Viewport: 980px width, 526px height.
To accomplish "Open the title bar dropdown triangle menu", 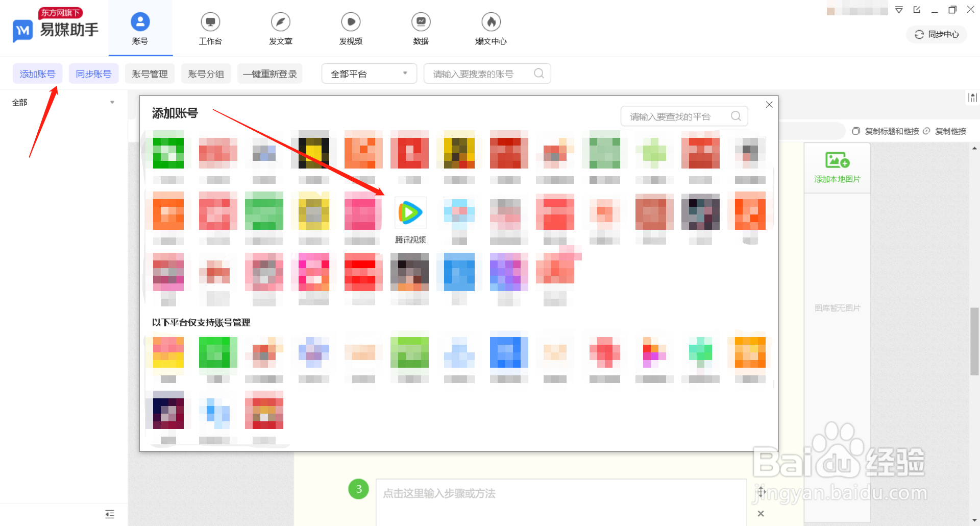I will pos(899,10).
